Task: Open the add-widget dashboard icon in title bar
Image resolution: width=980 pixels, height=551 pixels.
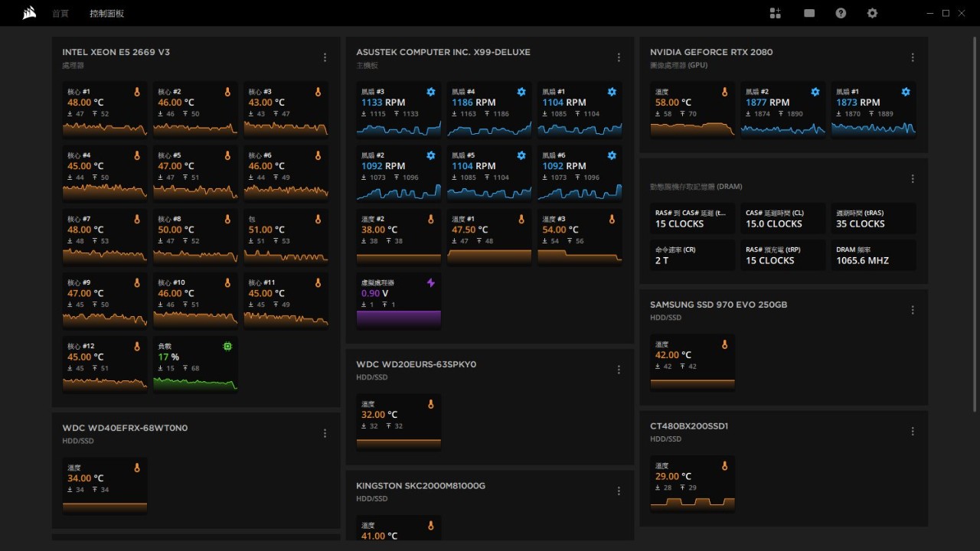Action: point(776,13)
